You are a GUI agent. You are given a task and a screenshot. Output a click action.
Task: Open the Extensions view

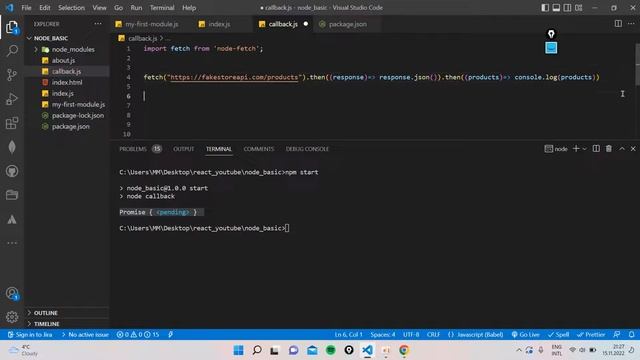[12, 123]
